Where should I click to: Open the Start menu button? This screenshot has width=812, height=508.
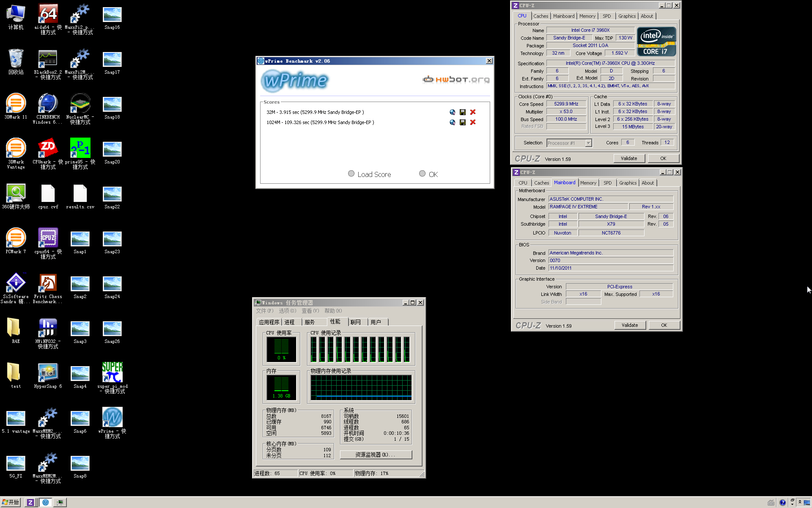click(11, 502)
